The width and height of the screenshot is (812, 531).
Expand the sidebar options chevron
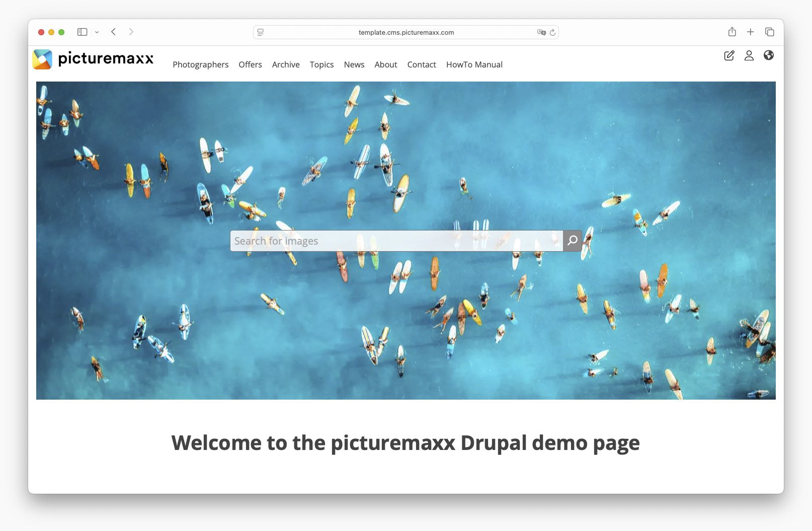coord(97,32)
